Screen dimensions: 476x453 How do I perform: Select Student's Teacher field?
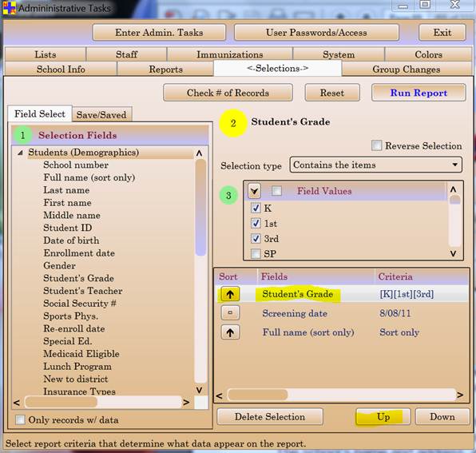(x=83, y=291)
